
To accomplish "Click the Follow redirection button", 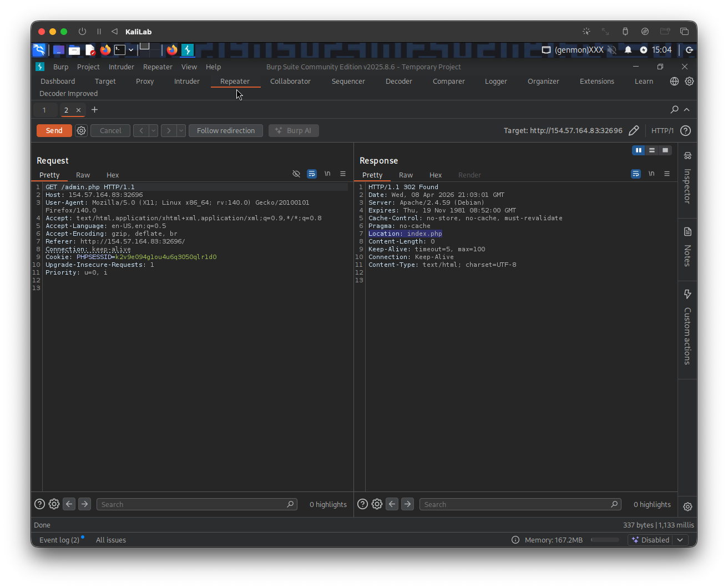I will pyautogui.click(x=226, y=131).
